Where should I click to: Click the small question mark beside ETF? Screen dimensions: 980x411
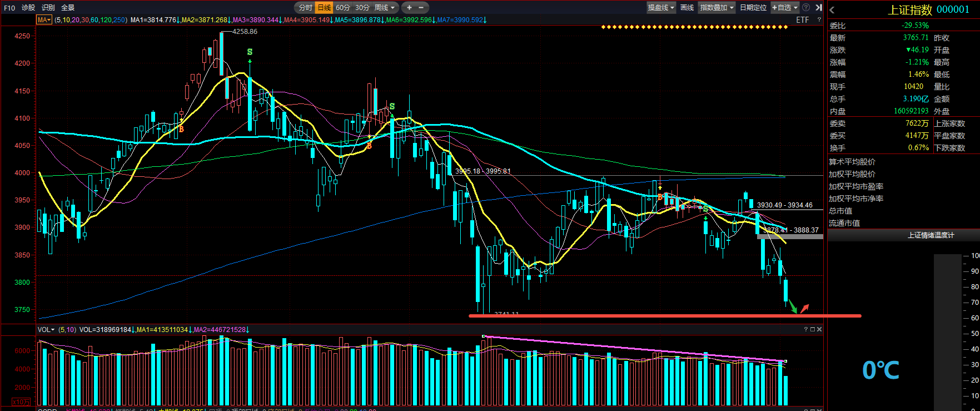tap(819, 20)
